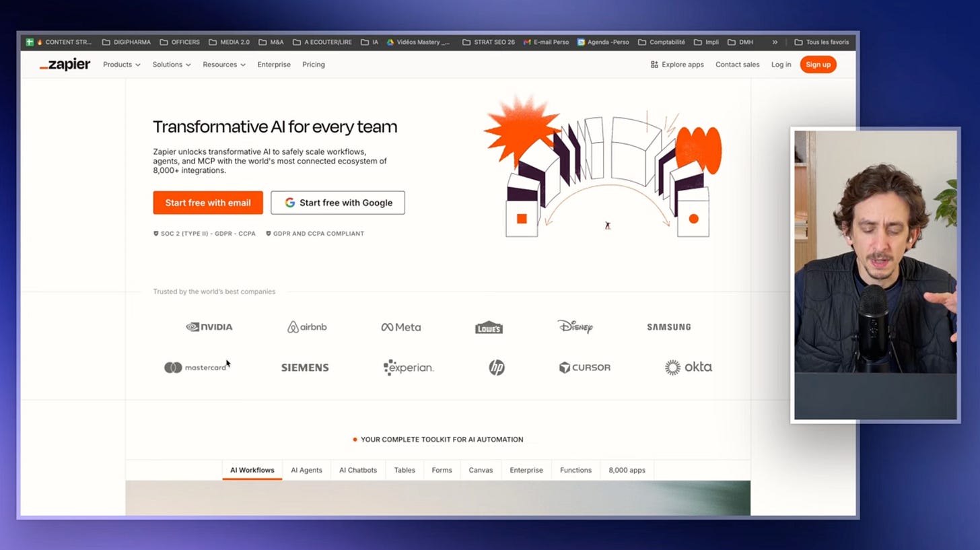Click Start free with email
Viewport: 980px width, 550px height.
point(208,203)
